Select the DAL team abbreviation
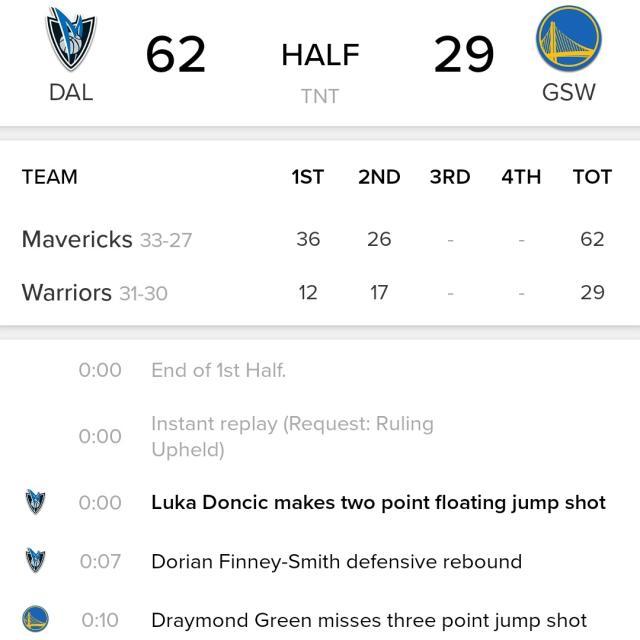 71,93
